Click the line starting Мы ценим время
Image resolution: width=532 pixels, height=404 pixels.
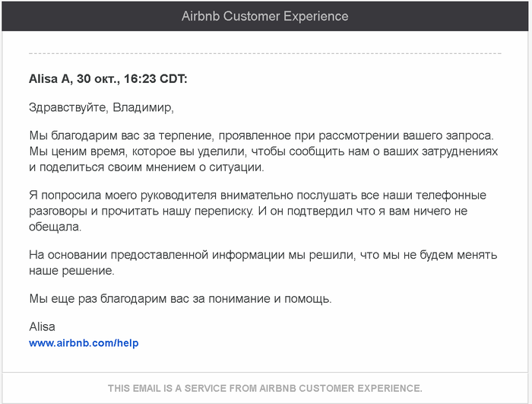tap(263, 151)
